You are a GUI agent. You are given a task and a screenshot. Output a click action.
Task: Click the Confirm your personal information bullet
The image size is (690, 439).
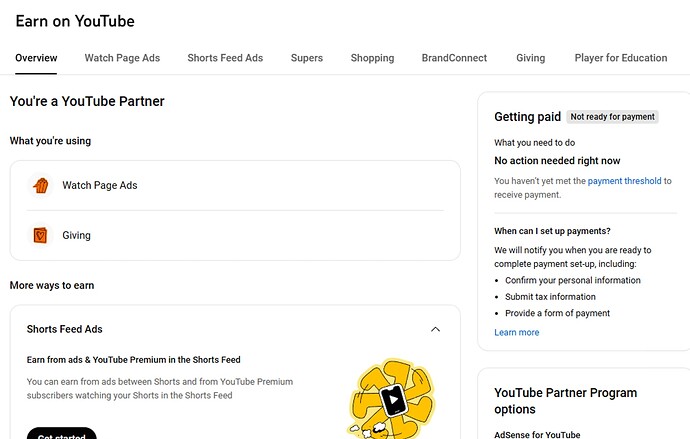(x=573, y=280)
